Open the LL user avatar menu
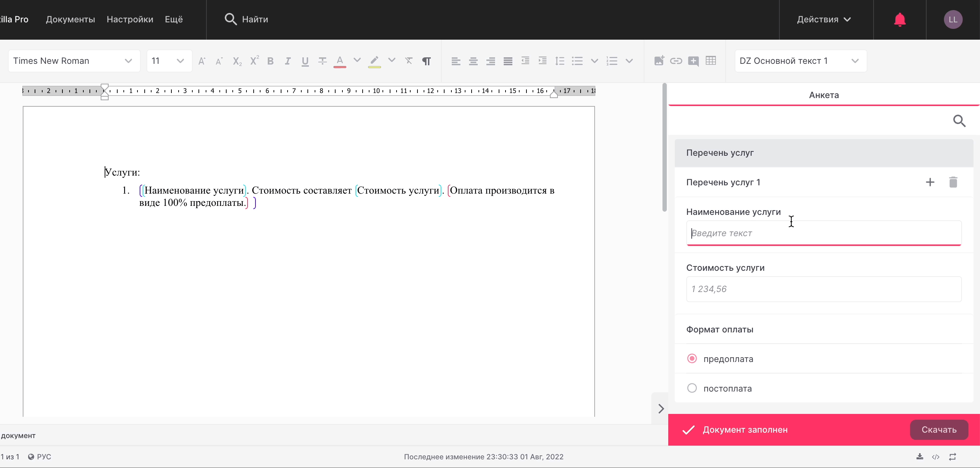The image size is (980, 468). pos(953,19)
